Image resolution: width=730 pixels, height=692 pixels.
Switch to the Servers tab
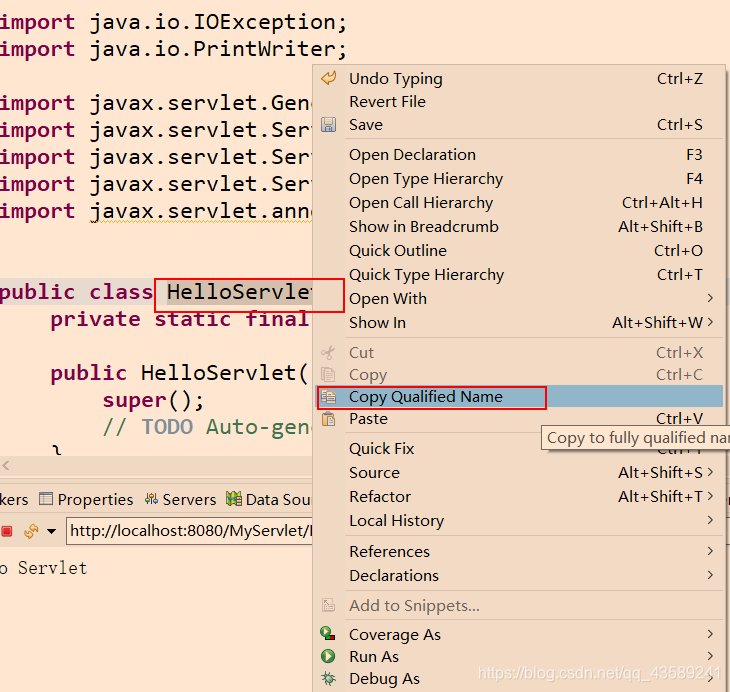pos(181,499)
